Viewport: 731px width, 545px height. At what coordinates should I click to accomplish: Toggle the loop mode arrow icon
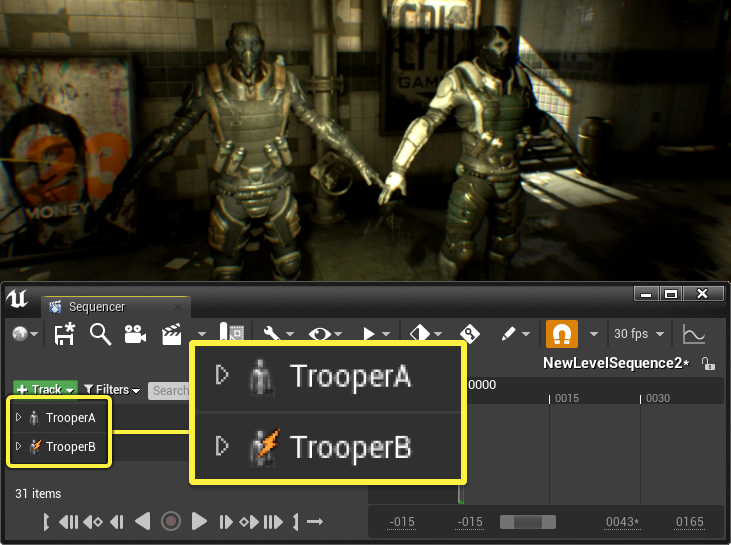(315, 522)
